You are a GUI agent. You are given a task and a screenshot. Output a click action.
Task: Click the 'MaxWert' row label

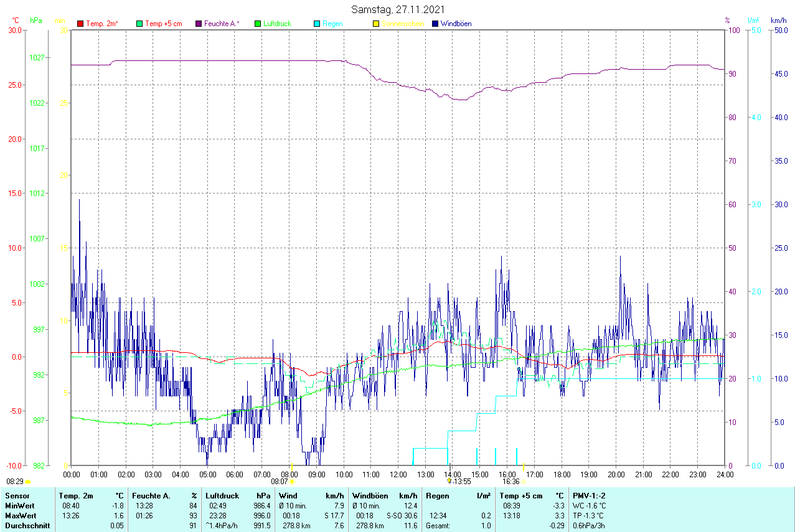20,516
